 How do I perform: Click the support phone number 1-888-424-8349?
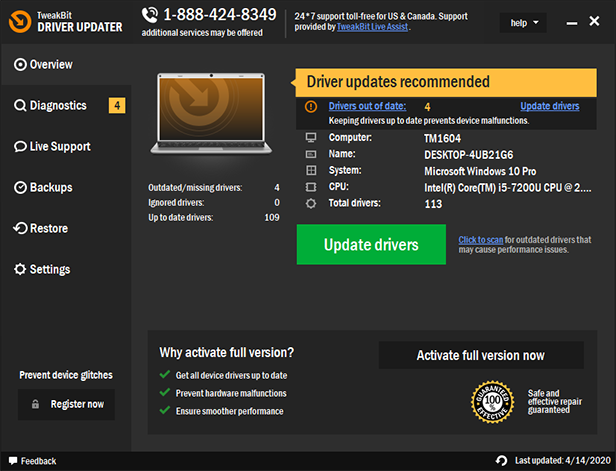[220, 15]
